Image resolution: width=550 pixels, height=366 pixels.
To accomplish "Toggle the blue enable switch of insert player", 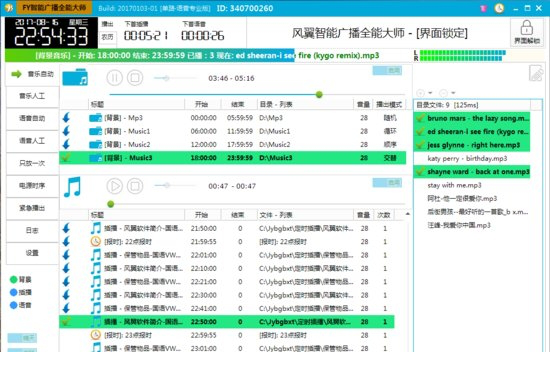I will point(387,182).
